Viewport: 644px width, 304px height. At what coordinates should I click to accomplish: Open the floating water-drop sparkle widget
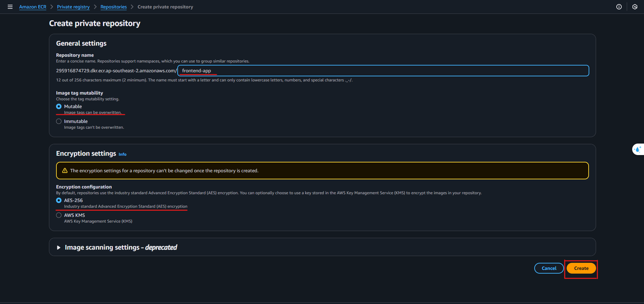pyautogui.click(x=638, y=149)
